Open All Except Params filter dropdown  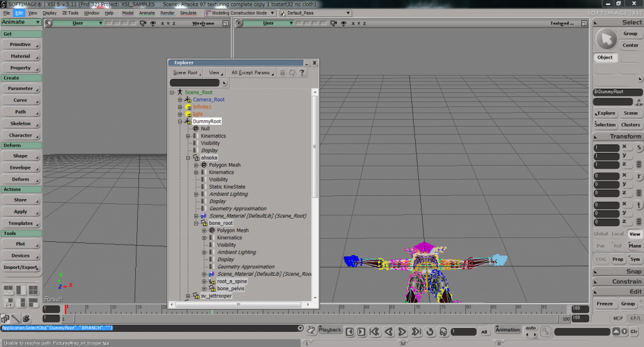point(252,73)
